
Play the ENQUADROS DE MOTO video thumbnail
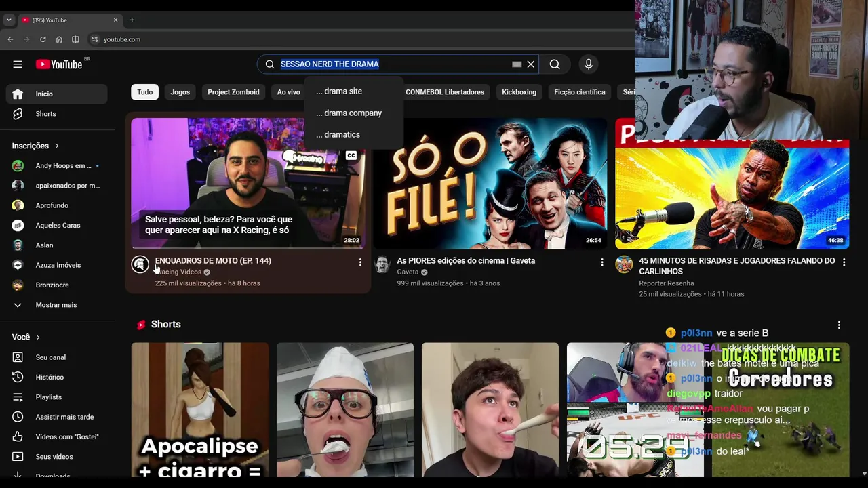pyautogui.click(x=248, y=184)
